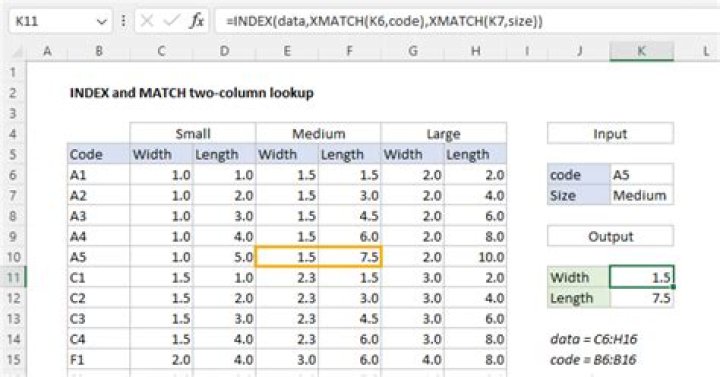The height and width of the screenshot is (377, 720).
Task: Click the green 'Length' label in Output
Action: coord(579,298)
